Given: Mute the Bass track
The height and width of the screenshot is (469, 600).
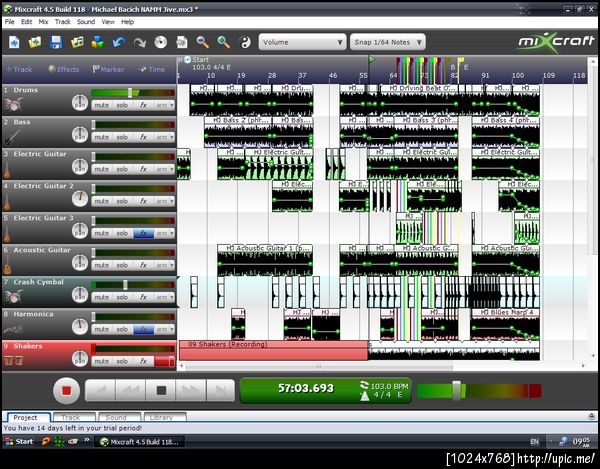Looking at the screenshot, I should point(101,137).
